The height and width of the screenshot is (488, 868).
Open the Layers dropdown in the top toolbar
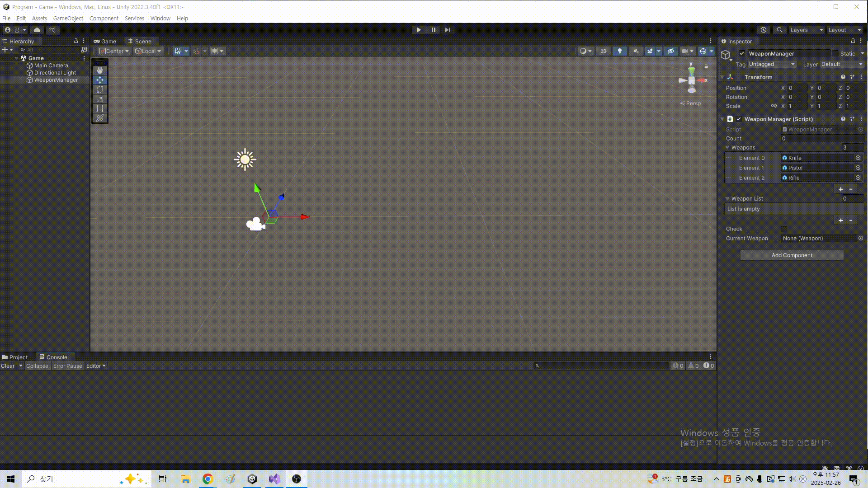(x=806, y=30)
